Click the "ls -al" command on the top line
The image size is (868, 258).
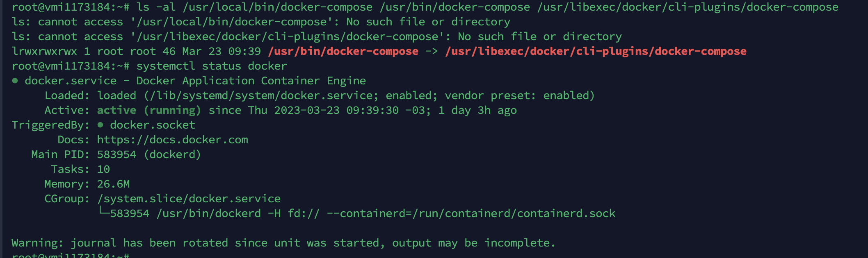point(156,7)
